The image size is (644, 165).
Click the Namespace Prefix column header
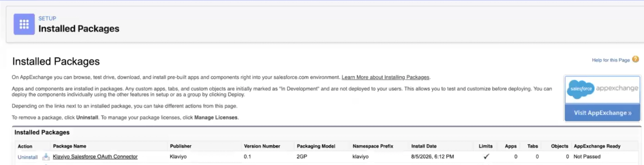(x=373, y=146)
